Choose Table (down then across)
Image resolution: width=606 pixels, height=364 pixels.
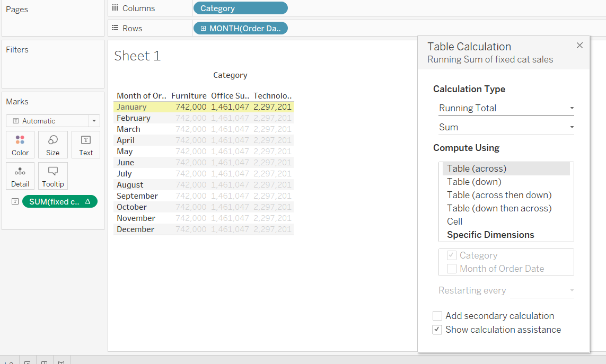[499, 208]
